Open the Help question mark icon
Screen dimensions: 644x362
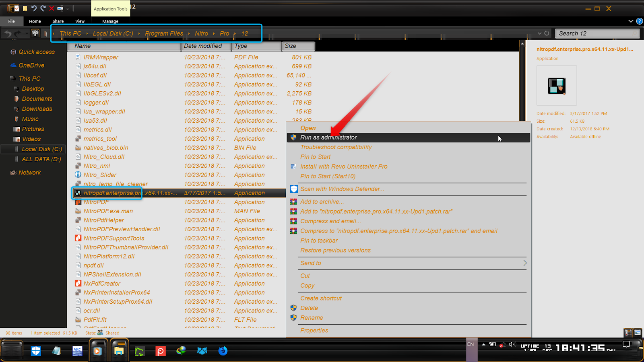click(x=639, y=21)
